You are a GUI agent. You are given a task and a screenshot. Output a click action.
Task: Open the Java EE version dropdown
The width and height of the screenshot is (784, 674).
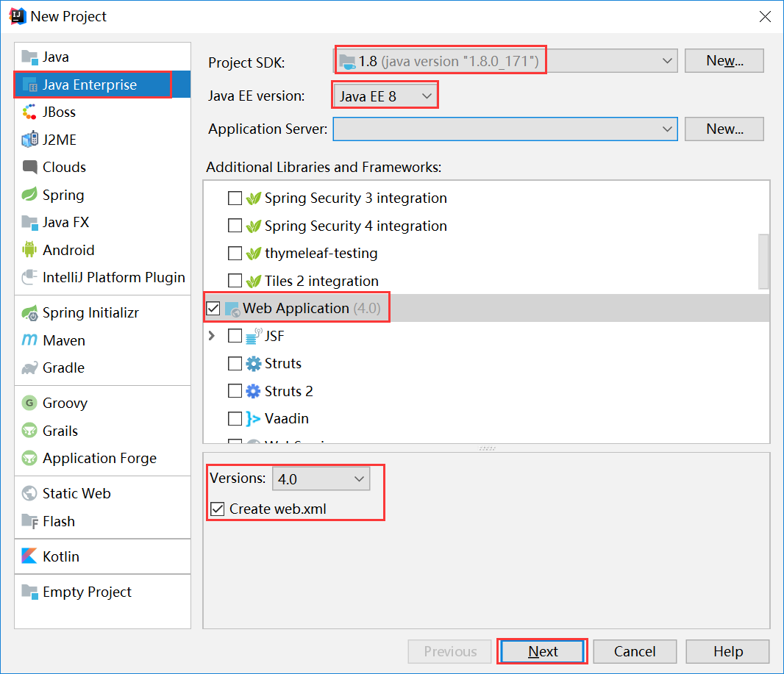(x=385, y=96)
